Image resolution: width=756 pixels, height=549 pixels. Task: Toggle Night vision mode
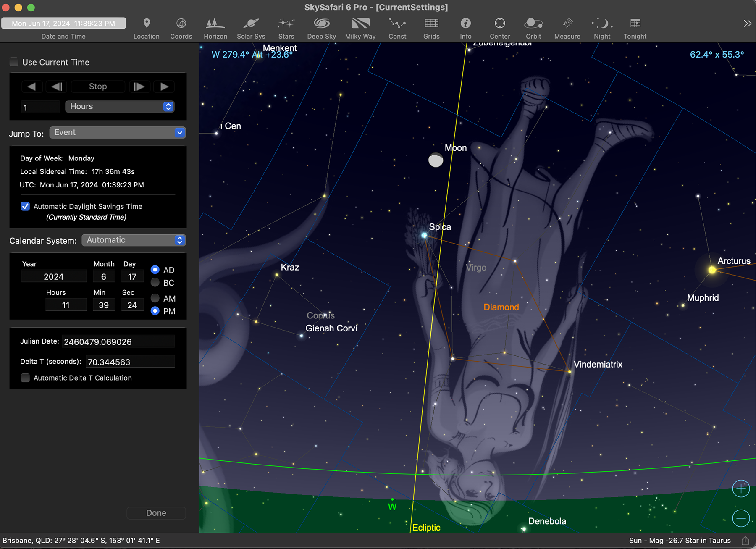coord(602,29)
